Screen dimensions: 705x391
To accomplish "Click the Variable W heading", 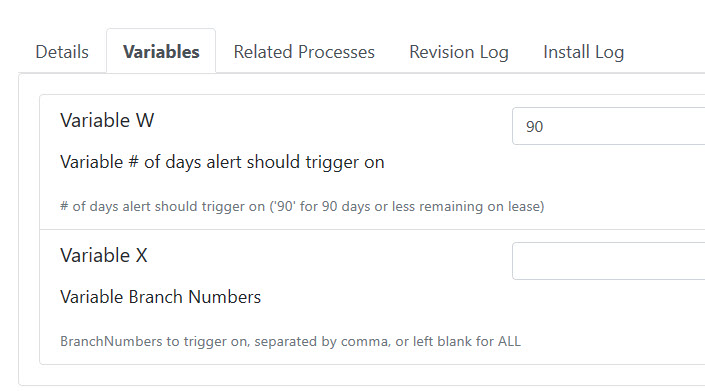I will click(107, 120).
